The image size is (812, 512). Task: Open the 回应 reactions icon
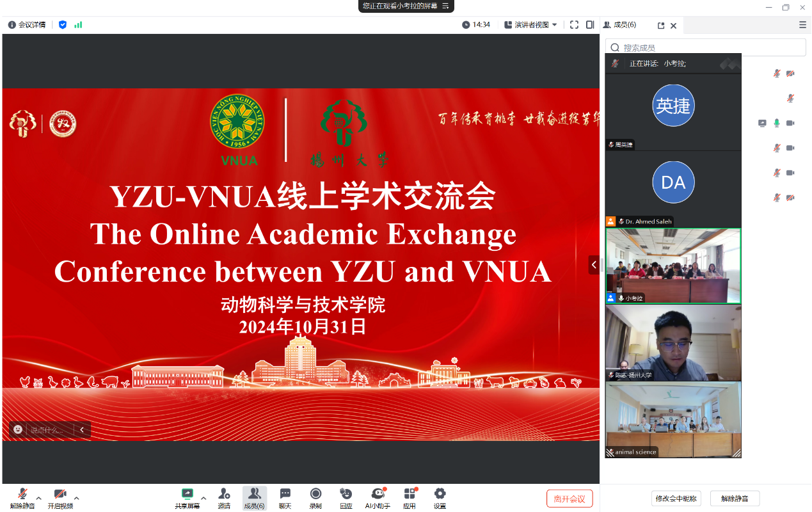[346, 497]
